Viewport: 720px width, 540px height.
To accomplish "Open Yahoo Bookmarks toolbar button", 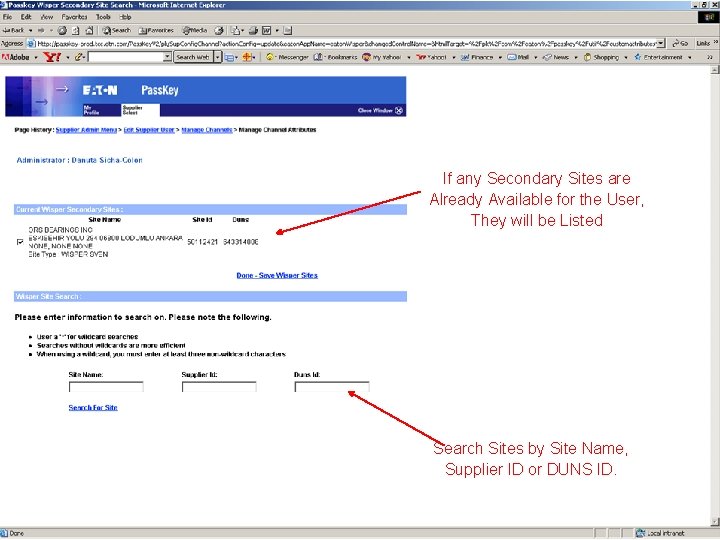I will tap(335, 57).
